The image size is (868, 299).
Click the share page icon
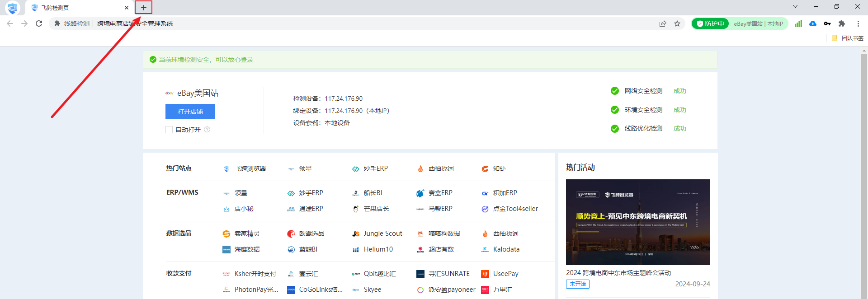point(662,23)
